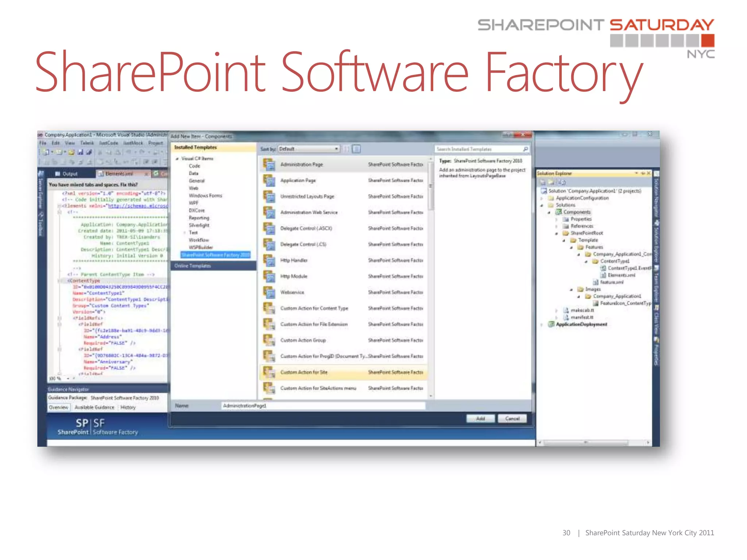Collapse the Visual C# Items tree node
Viewport: 747px width, 560px height.
[177, 159]
